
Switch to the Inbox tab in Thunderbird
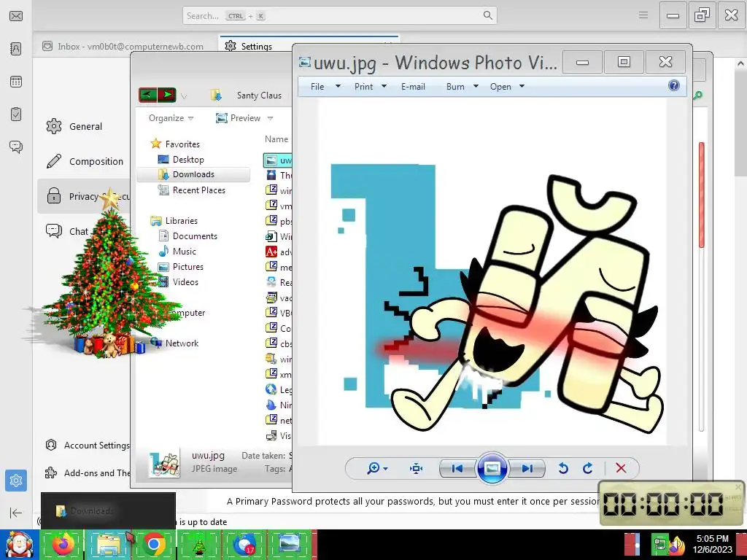[123, 46]
